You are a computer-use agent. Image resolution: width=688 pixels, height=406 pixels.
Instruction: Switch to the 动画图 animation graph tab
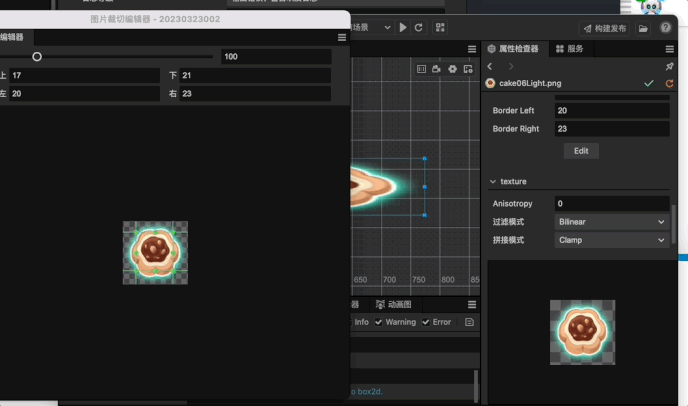394,304
